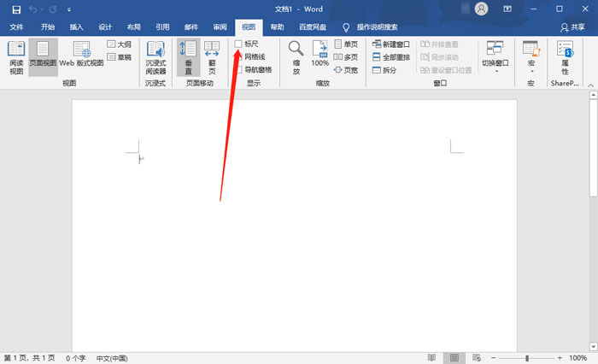Open 属性 SharePoint properties
598x364 pixels.
tap(565, 57)
